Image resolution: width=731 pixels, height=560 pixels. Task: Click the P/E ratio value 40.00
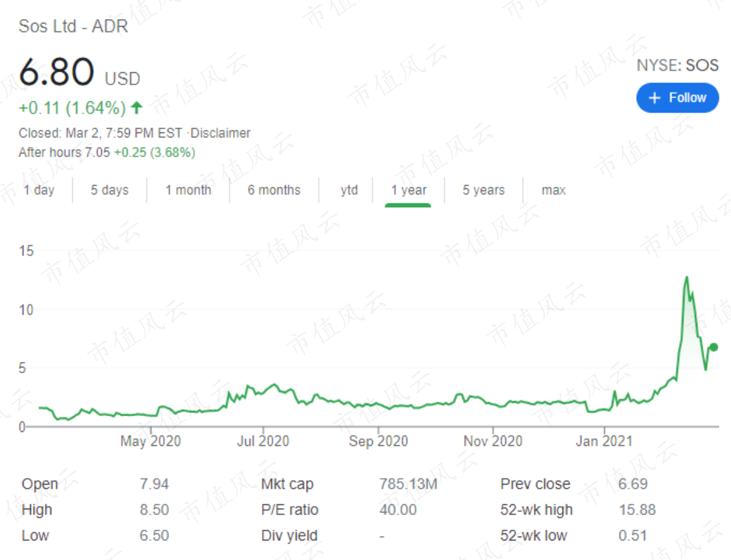(x=398, y=510)
